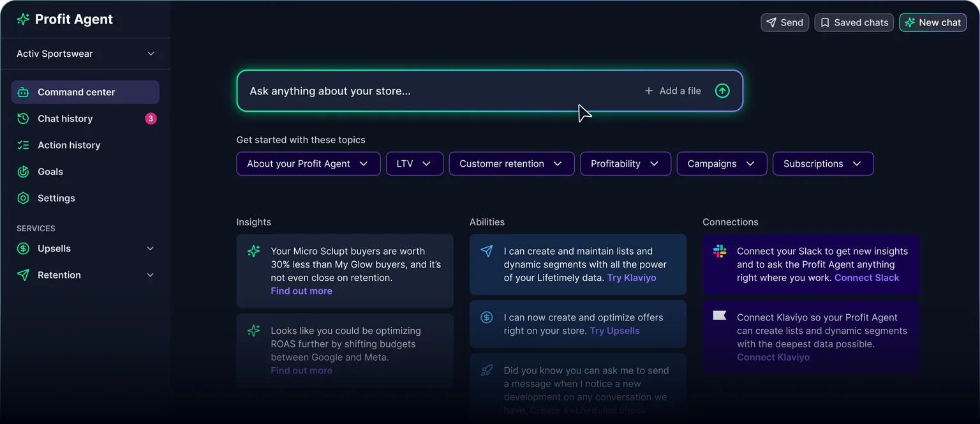Click the Retention paper plane icon
This screenshot has width=980, height=424.
pyautogui.click(x=23, y=275)
